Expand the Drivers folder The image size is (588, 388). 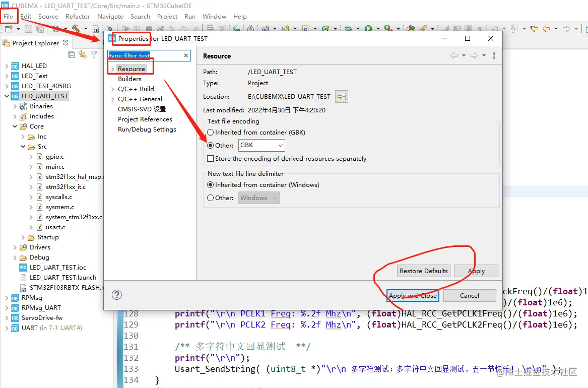click(x=15, y=247)
